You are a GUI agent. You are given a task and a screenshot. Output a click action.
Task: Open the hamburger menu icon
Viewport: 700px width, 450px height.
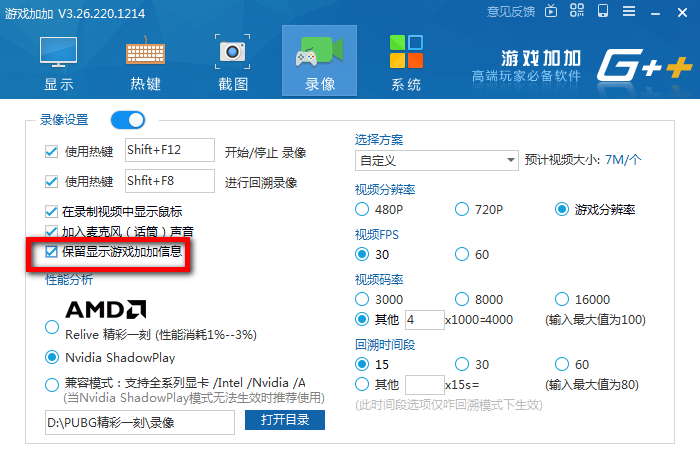[x=629, y=11]
